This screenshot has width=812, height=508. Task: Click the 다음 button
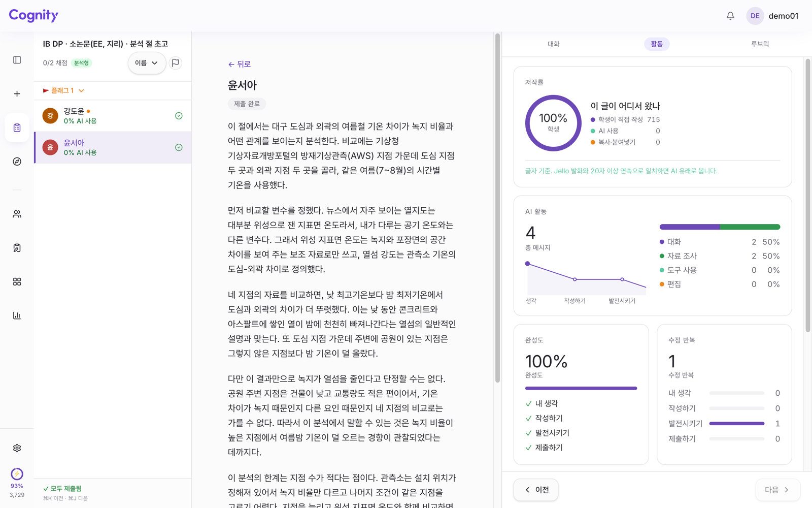777,490
